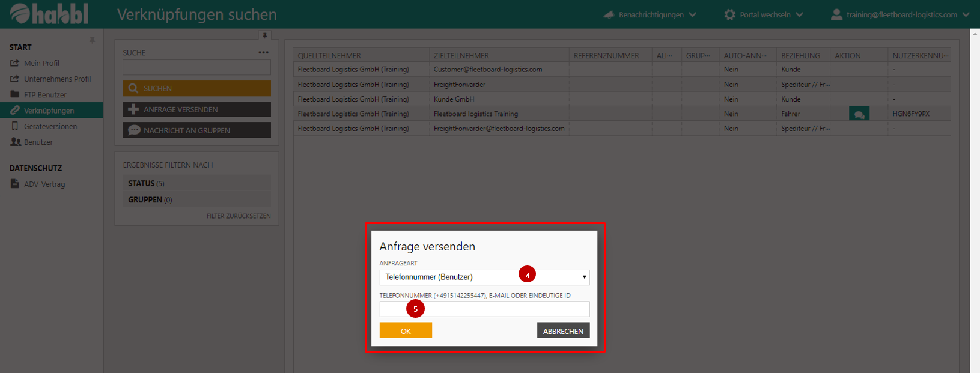This screenshot has height=373, width=980.
Task: Click the user avatar icon in header
Action: (836, 14)
